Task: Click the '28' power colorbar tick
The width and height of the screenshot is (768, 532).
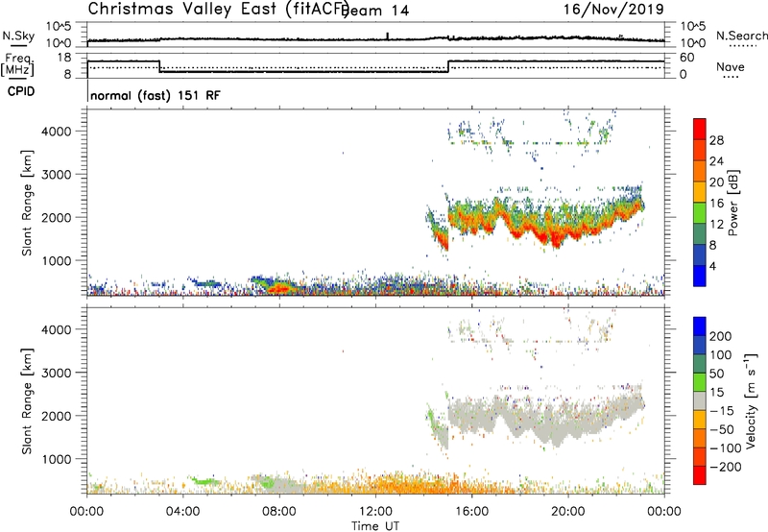Action: (716, 140)
